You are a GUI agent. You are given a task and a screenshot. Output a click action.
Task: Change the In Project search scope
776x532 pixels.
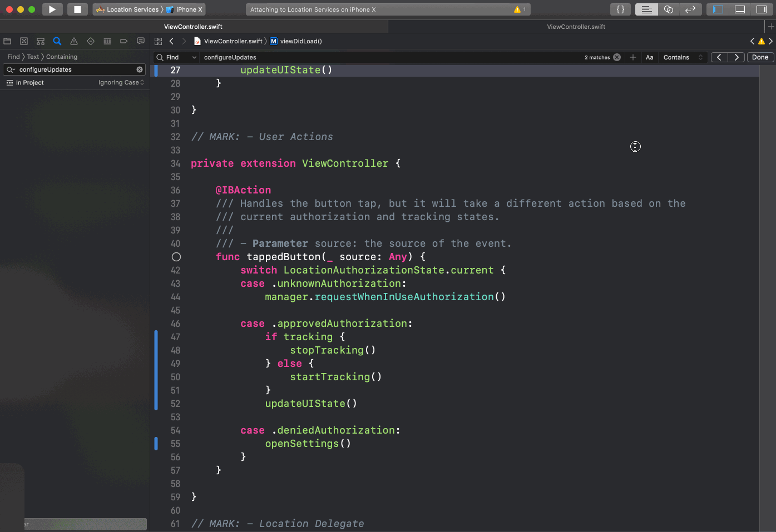[x=25, y=82]
